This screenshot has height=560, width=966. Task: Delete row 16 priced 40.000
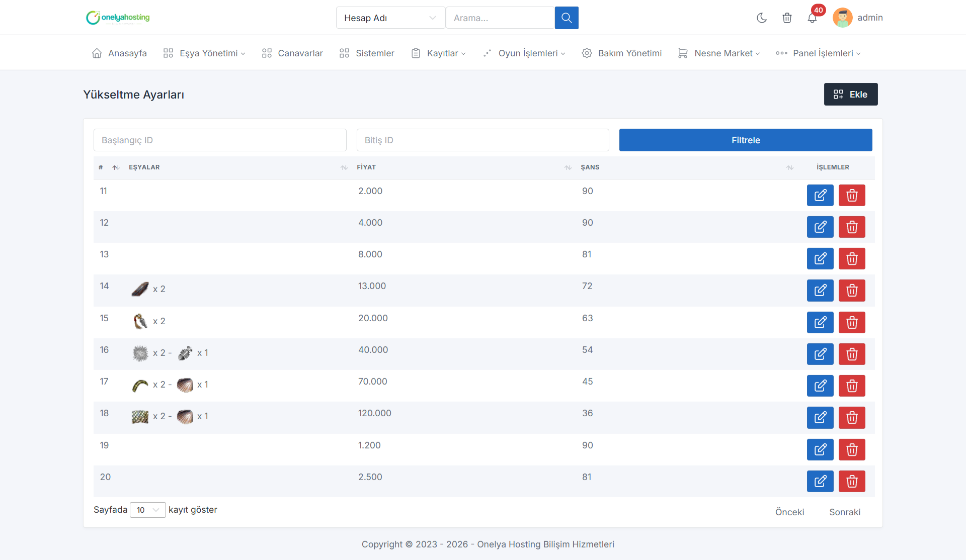pyautogui.click(x=852, y=354)
